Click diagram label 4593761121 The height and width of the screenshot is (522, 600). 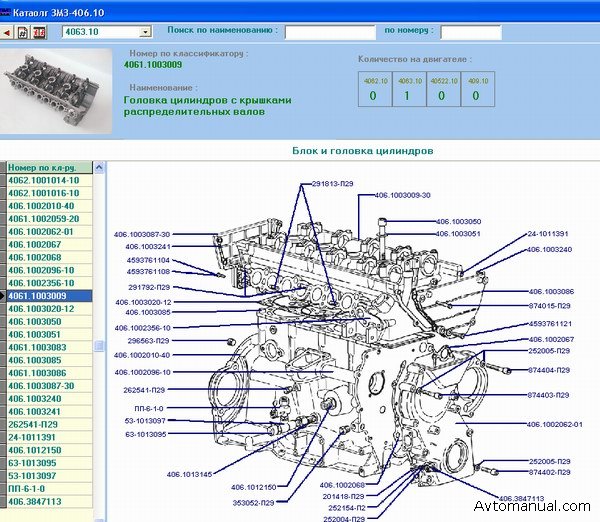pos(550,324)
